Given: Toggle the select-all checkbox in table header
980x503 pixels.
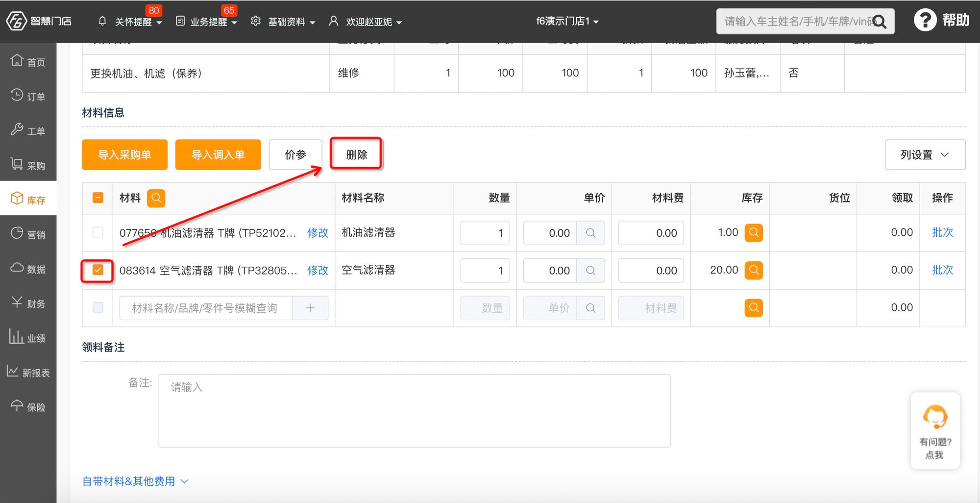Looking at the screenshot, I should [x=98, y=198].
